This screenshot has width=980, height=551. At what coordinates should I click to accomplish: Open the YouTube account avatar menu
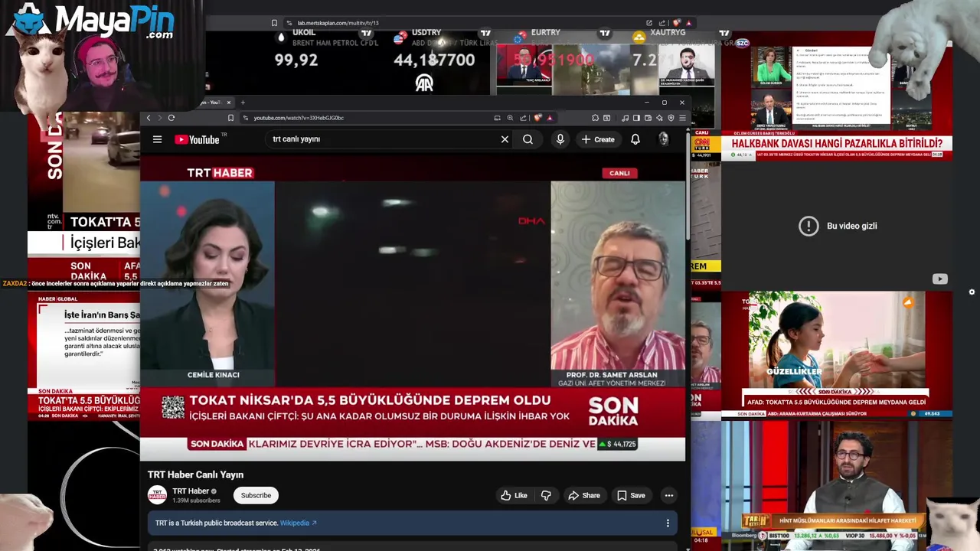tap(664, 139)
